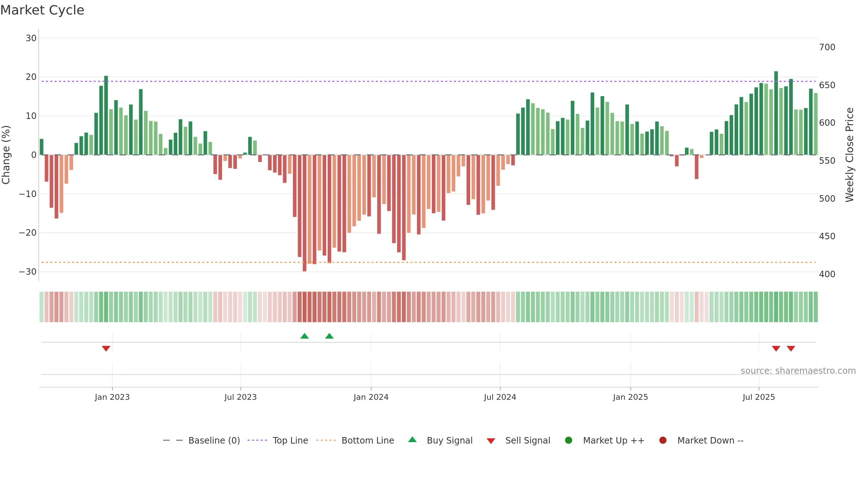Click the green bar peaking near Jan 2023
The height and width of the screenshot is (488, 868).
tap(106, 115)
